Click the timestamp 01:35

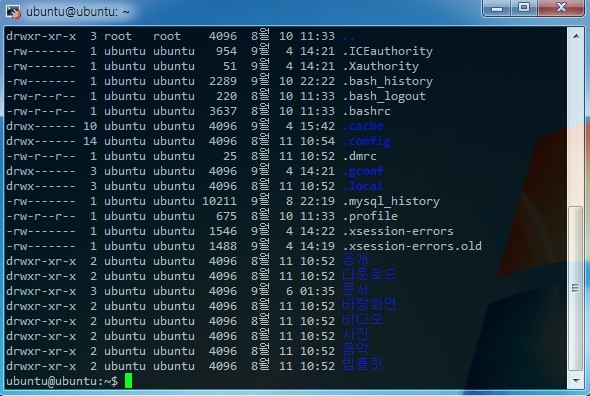click(x=317, y=291)
